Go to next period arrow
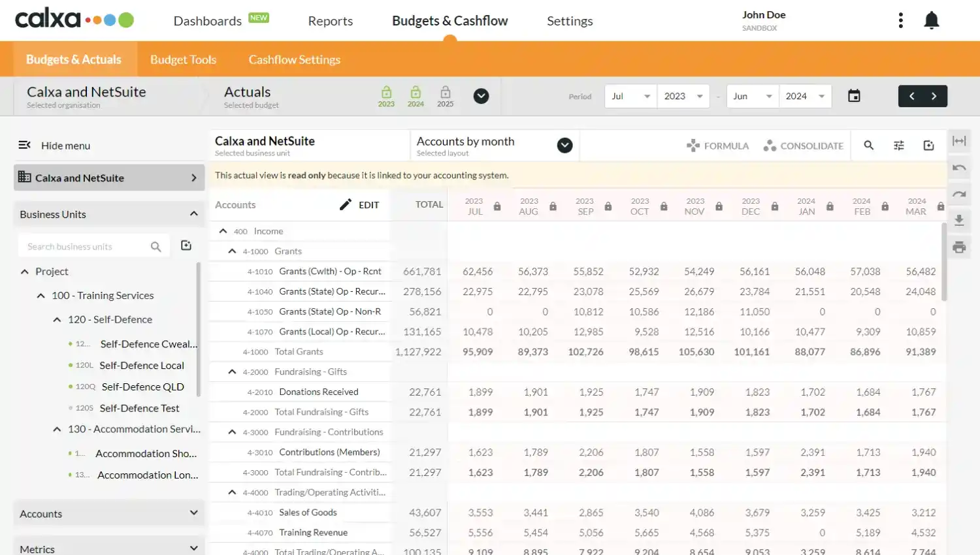The width and height of the screenshot is (980, 555). 935,96
